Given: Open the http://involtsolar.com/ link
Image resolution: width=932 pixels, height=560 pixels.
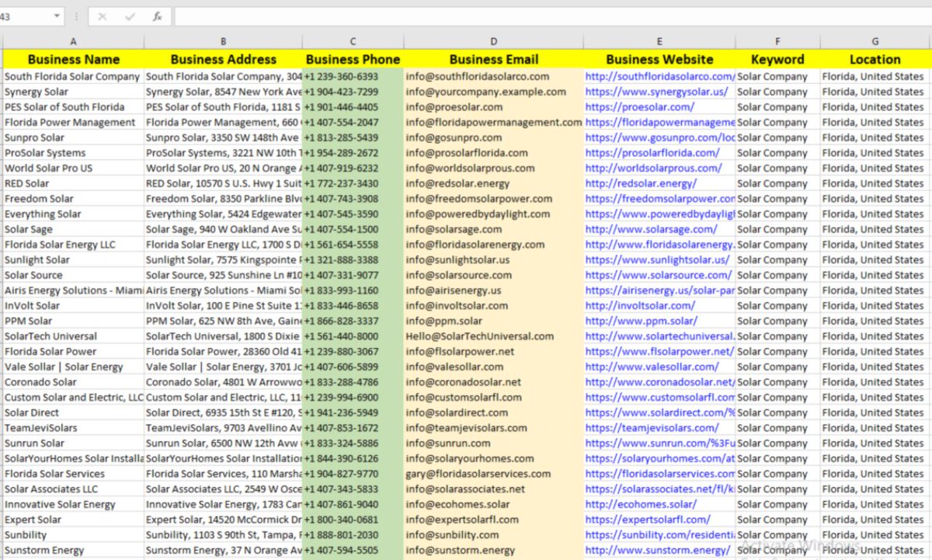Looking at the screenshot, I should pos(641,306).
